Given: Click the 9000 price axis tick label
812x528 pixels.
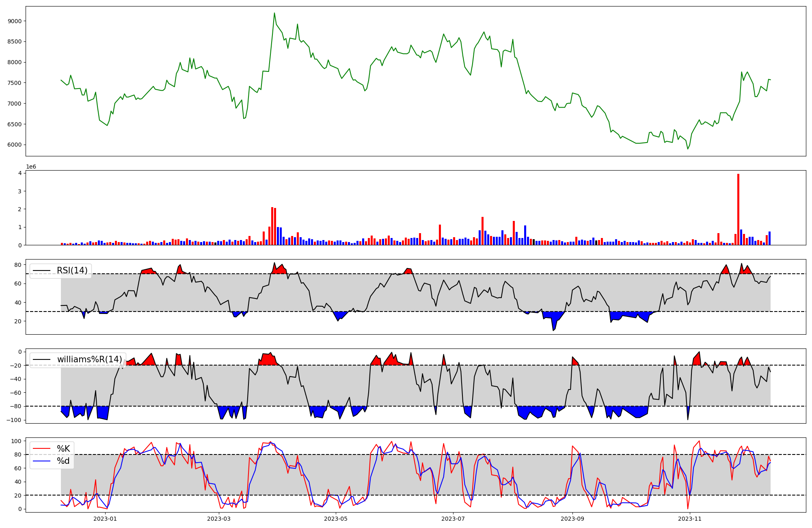Looking at the screenshot, I should pos(15,21).
